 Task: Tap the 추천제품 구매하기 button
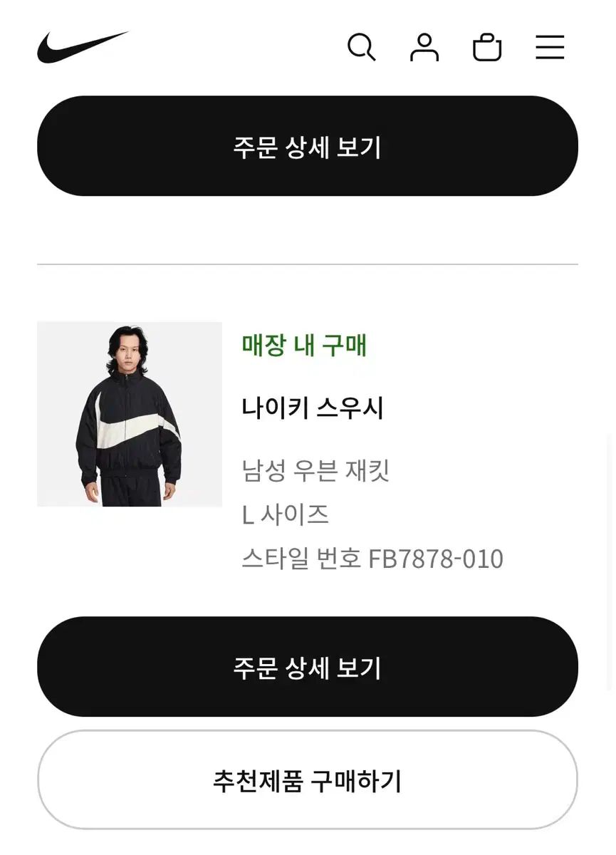click(307, 780)
